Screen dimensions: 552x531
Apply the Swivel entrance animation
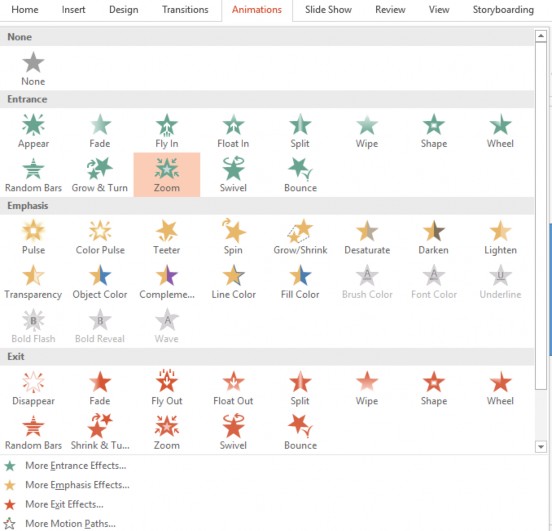pos(233,175)
